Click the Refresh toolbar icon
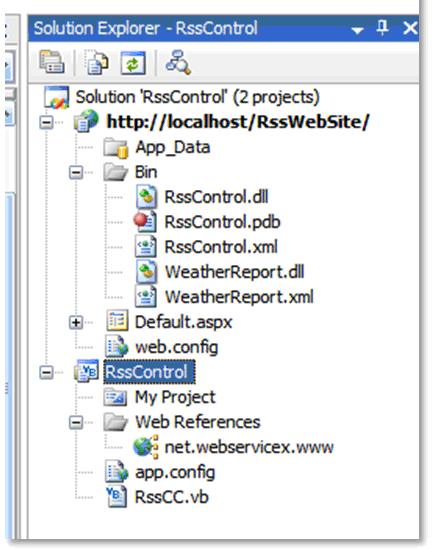Viewport: 437px width, 549px height. pos(133,63)
